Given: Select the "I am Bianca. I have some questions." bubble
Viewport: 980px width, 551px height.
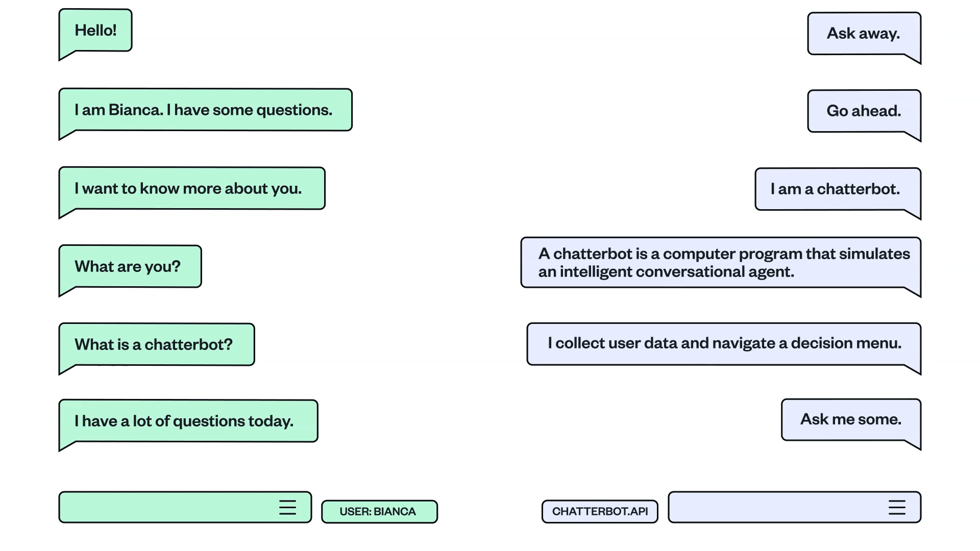Looking at the screenshot, I should coord(205,110).
